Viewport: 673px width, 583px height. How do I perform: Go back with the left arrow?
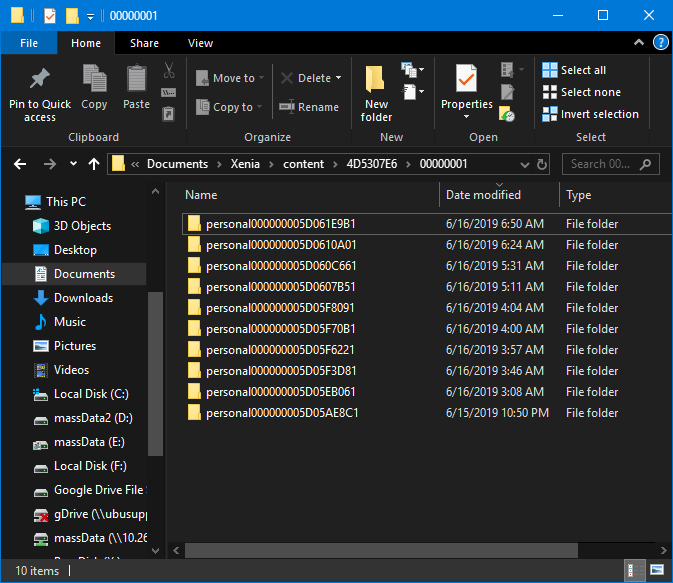[x=20, y=164]
